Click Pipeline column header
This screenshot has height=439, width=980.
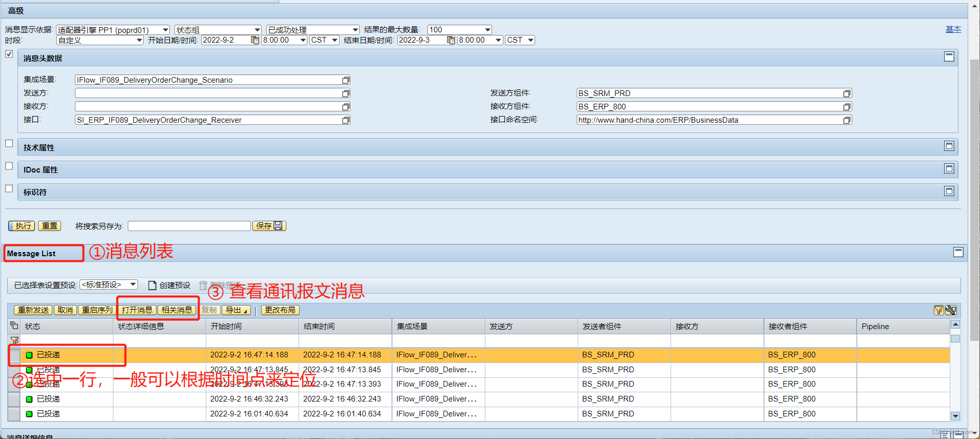pyautogui.click(x=903, y=327)
